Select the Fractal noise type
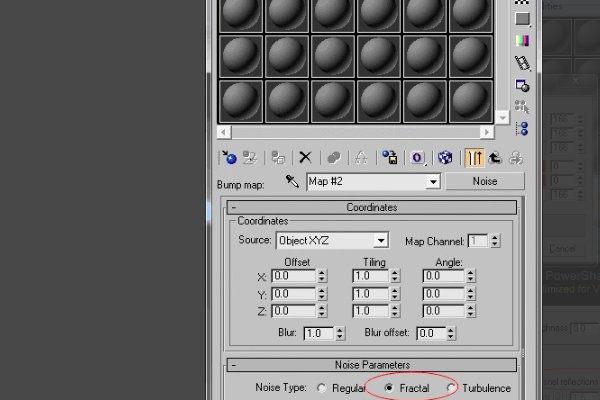 pyautogui.click(x=389, y=388)
